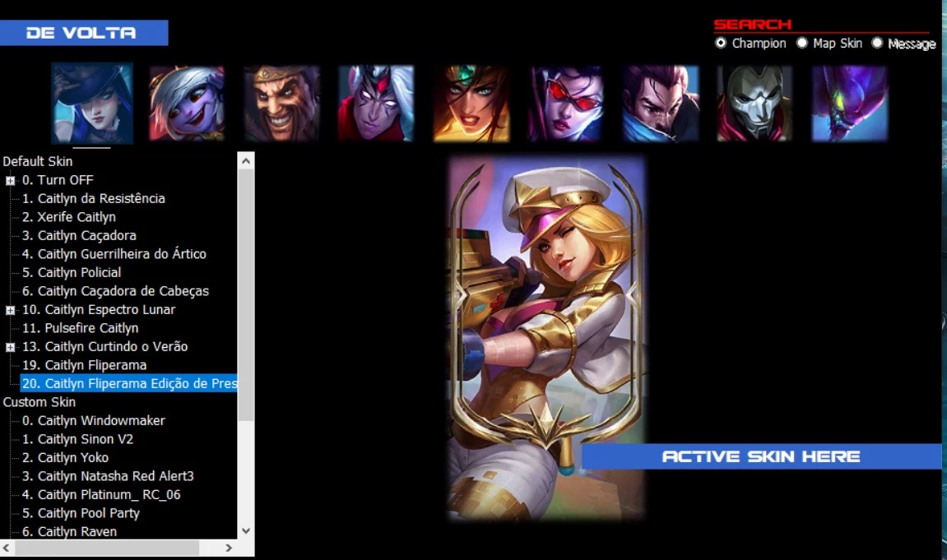Select the Caitlyn champion portrait
The width and height of the screenshot is (947, 560).
(x=92, y=103)
